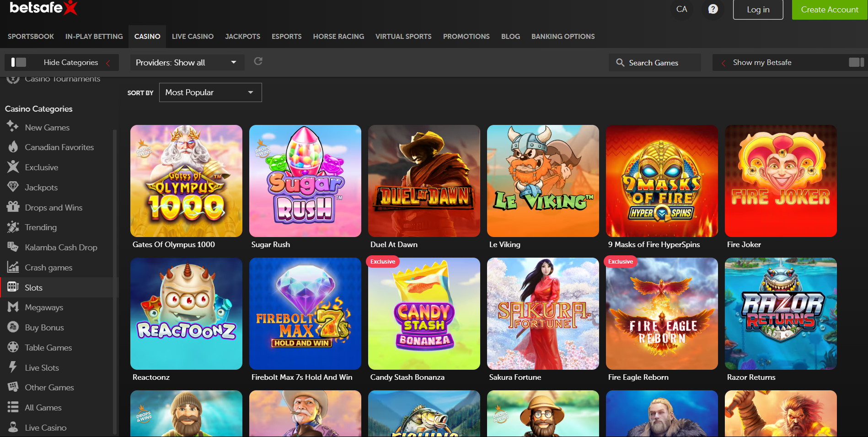
Task: Expand panel with Show my Betsafe chevron
Action: coord(723,63)
